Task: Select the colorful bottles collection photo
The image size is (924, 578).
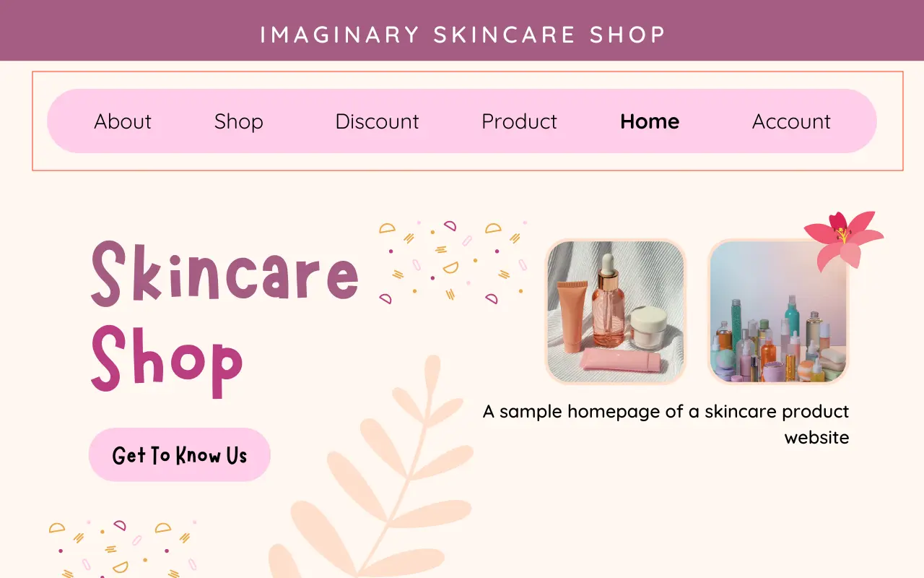Action: [x=778, y=311]
